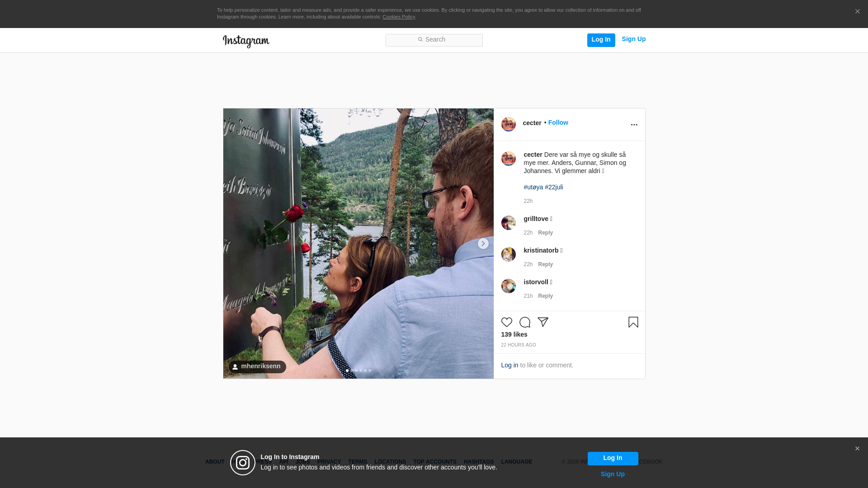Open the Cookies Policy link
Viewport: 868px width, 488px height.
click(x=398, y=17)
